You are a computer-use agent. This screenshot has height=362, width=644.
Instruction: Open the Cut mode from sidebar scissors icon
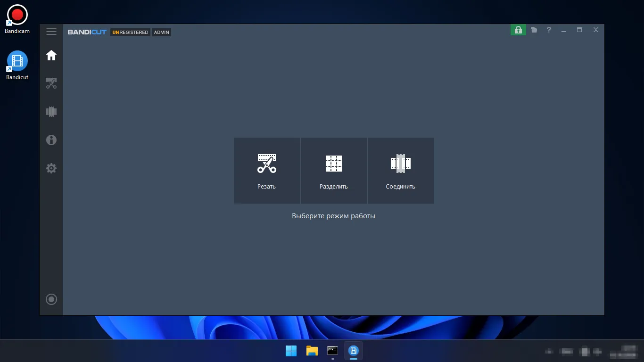(x=51, y=84)
